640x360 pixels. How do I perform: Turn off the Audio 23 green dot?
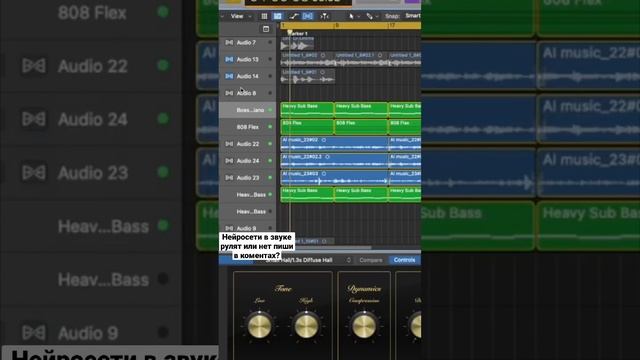point(270,178)
